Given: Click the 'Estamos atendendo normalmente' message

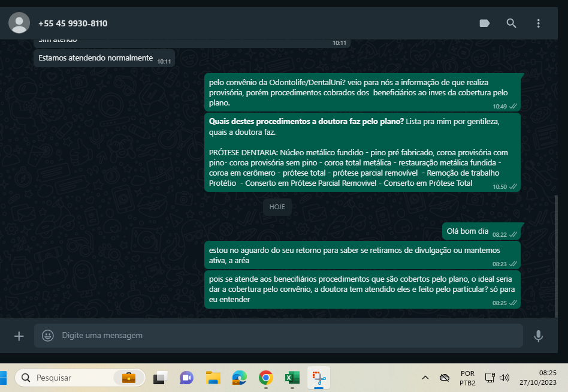Looking at the screenshot, I should [x=96, y=58].
